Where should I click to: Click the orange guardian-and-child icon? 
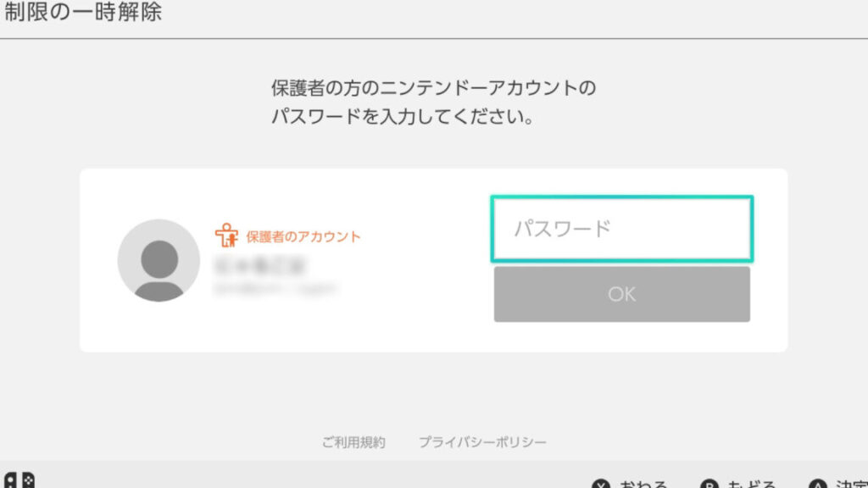(x=226, y=235)
